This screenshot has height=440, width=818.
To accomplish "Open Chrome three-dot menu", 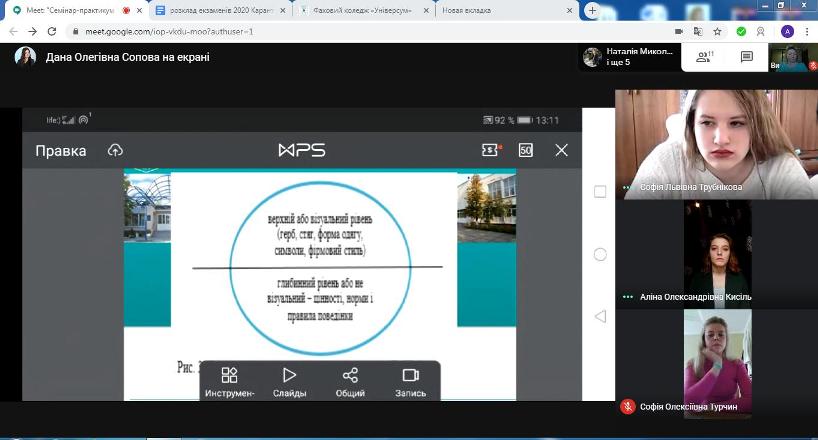I will (x=807, y=31).
